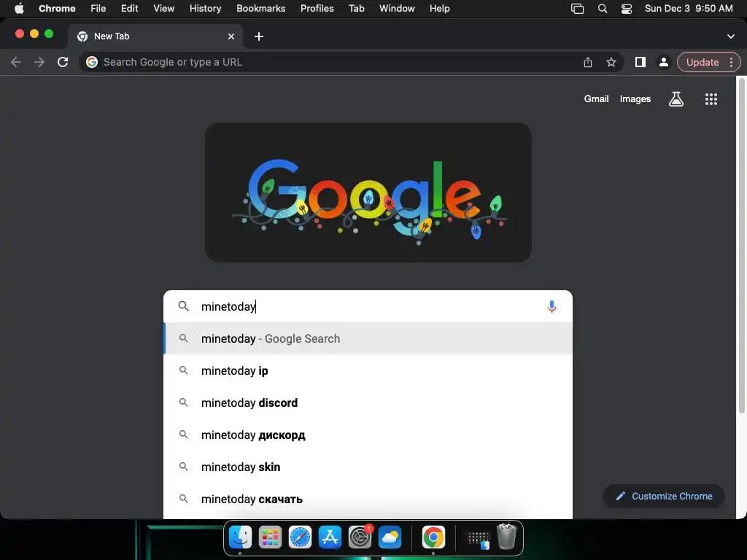Open Launchpad from the Dock
Image resolution: width=747 pixels, height=560 pixels.
point(270,537)
